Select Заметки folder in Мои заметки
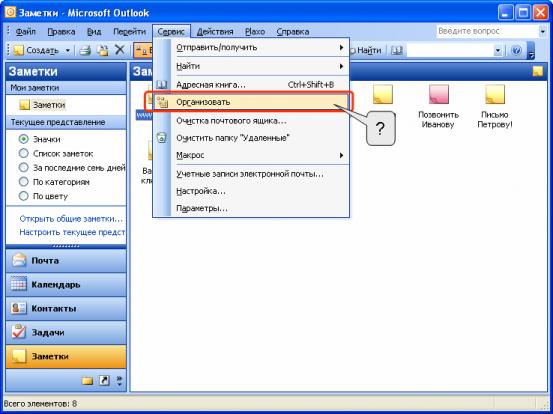Viewport: 553px width, 414px height. (43, 105)
